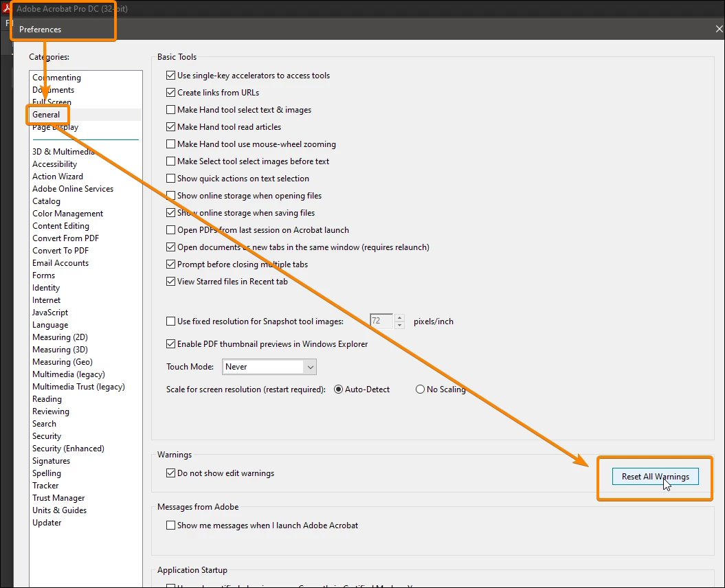Select Multimedia Trust (legacy) category
The width and height of the screenshot is (725, 588).
[78, 387]
